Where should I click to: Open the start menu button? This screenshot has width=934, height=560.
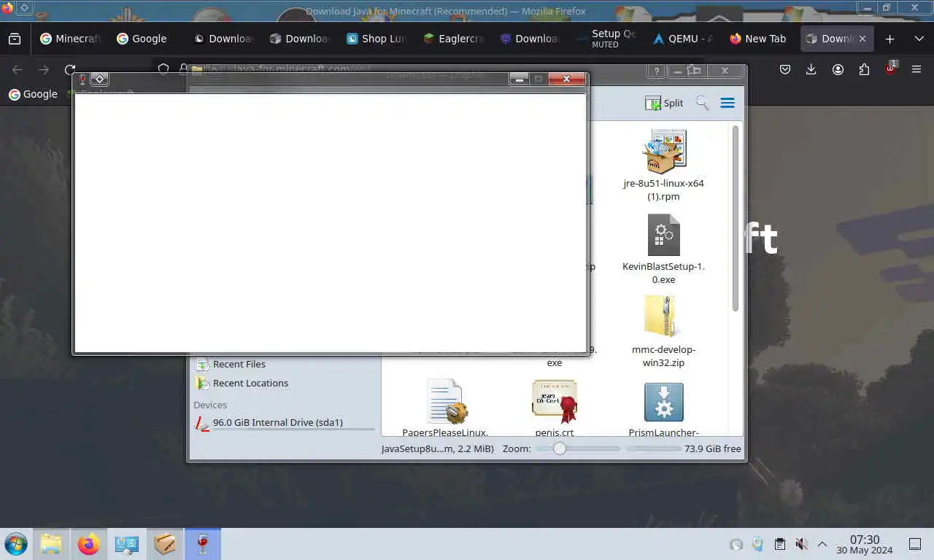click(15, 544)
